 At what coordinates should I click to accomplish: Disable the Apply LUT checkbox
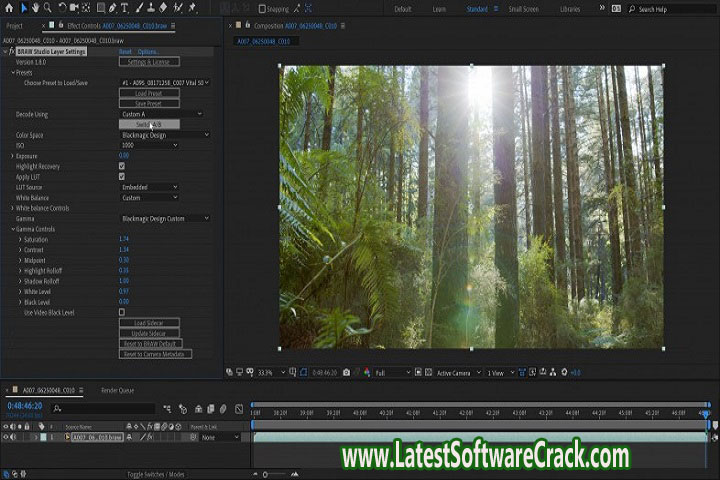pos(122,176)
